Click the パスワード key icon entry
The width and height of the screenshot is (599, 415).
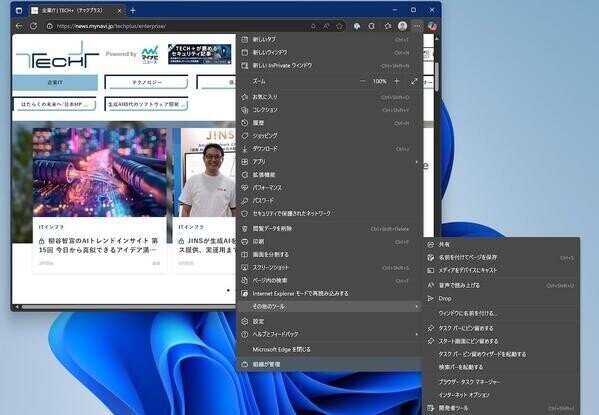click(x=329, y=201)
